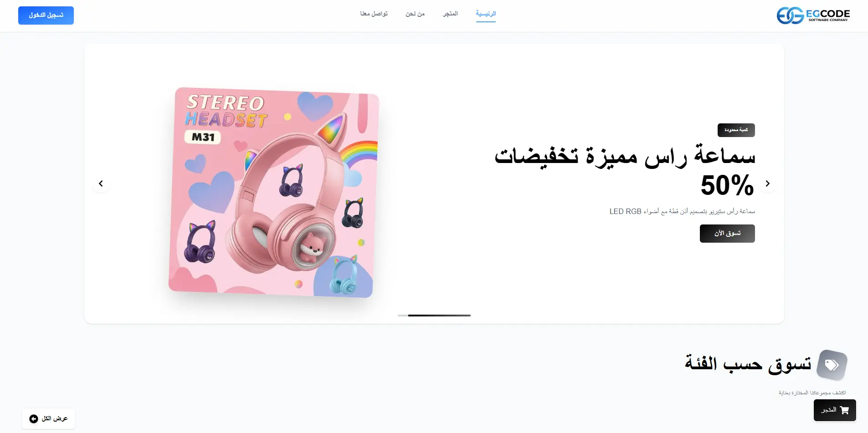Click the EGCODE company logo
Viewport: 868px width, 433px height.
pos(813,15)
